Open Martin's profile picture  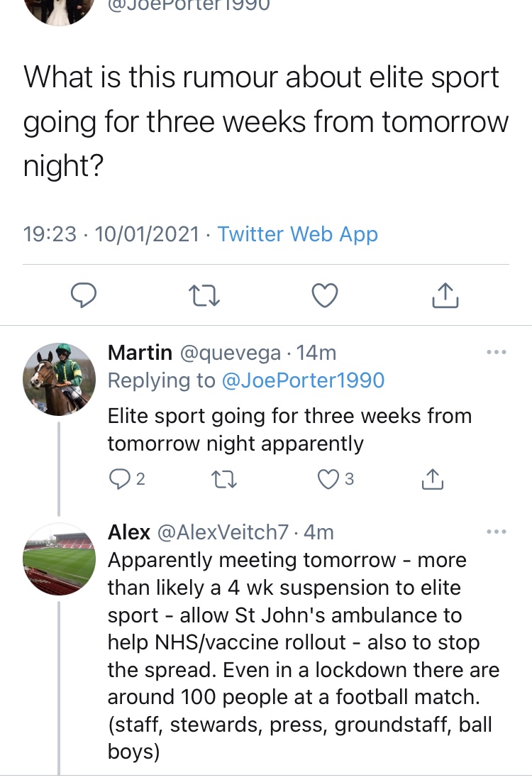[59, 379]
